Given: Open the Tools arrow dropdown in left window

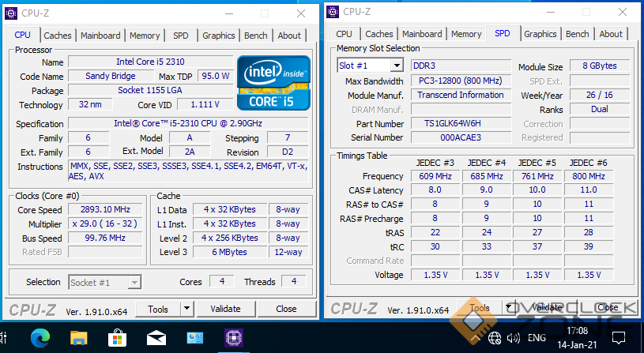Looking at the screenshot, I should tap(186, 309).
